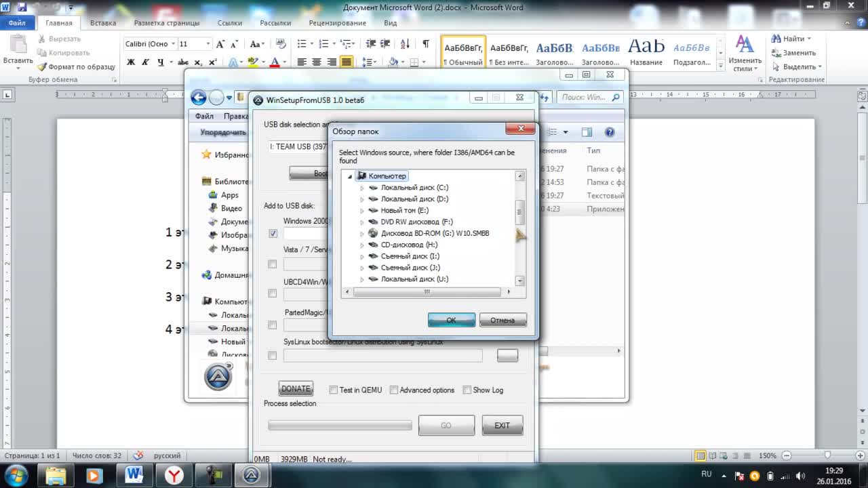Open the font name Calibri dropdown
Viewport: 868px width, 488px height.
172,44
